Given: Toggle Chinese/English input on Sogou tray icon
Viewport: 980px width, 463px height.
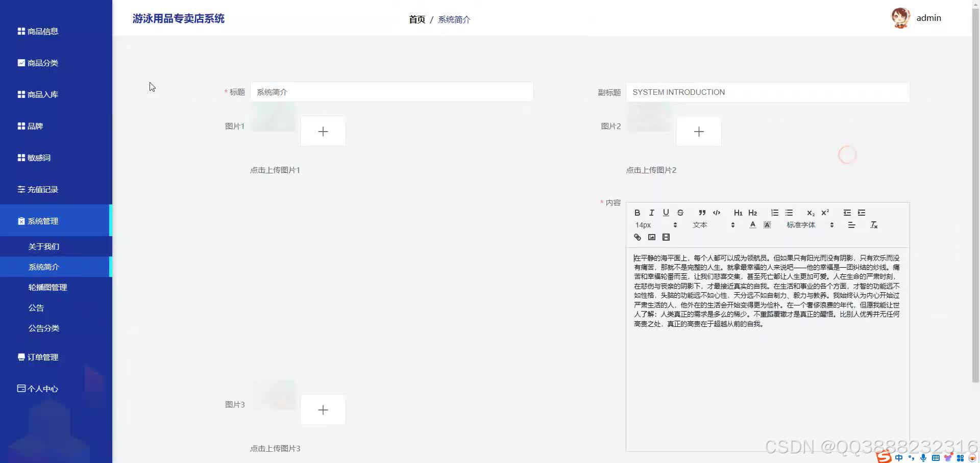Looking at the screenshot, I should tap(898, 457).
